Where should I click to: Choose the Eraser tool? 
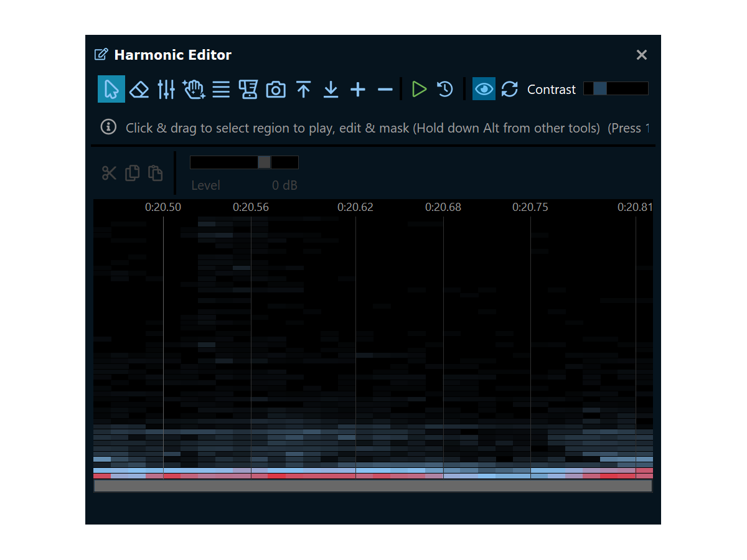139,89
